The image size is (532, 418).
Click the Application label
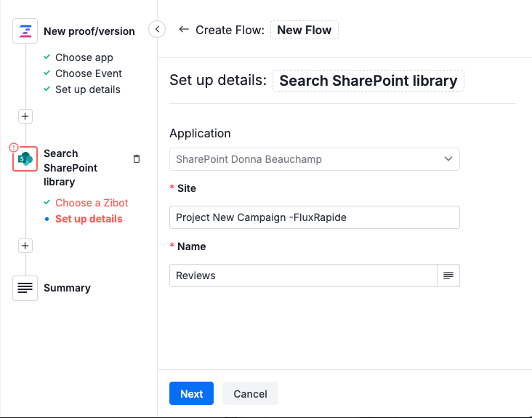pos(200,133)
